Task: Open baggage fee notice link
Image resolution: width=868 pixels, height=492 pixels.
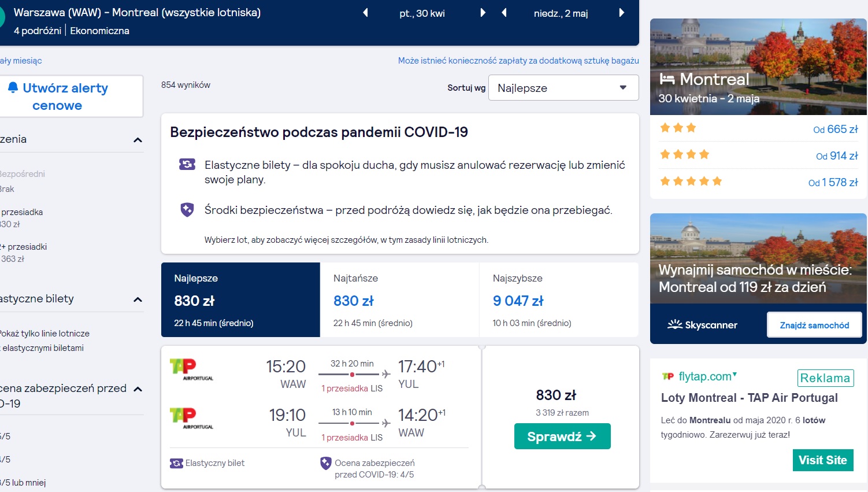Action: (518, 61)
